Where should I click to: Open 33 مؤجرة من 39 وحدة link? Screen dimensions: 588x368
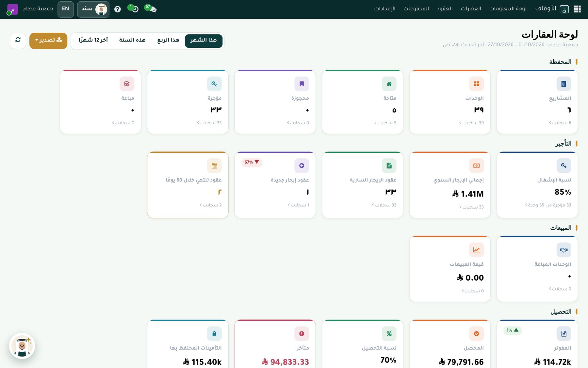(x=548, y=205)
